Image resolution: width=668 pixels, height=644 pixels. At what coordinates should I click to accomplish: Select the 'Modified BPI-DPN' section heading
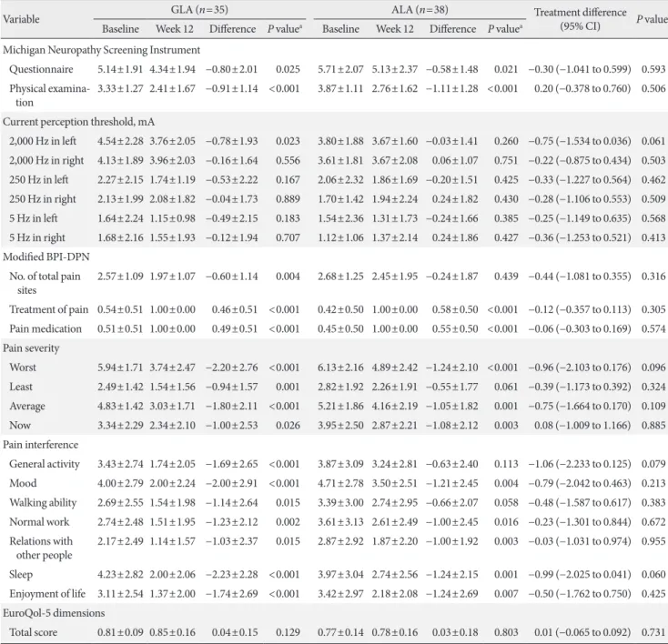[x=46, y=257]
